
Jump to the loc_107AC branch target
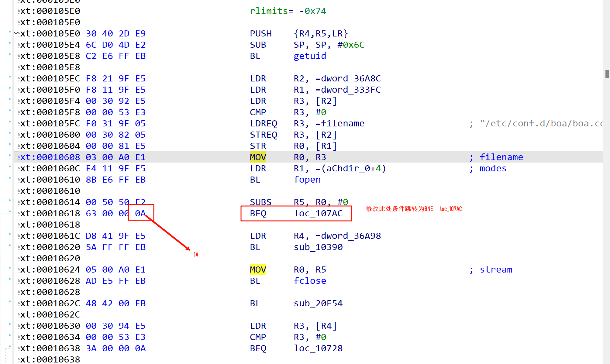pyautogui.click(x=318, y=214)
